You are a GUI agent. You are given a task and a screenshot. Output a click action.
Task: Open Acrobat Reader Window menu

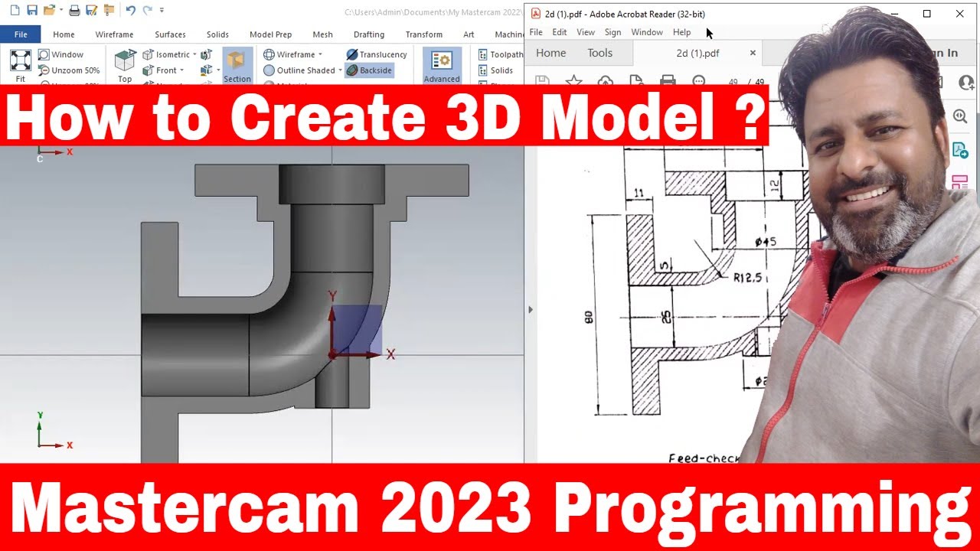click(x=647, y=32)
